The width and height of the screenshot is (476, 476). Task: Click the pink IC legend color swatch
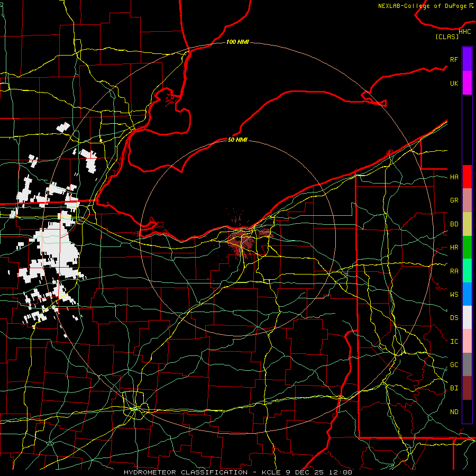(x=467, y=341)
